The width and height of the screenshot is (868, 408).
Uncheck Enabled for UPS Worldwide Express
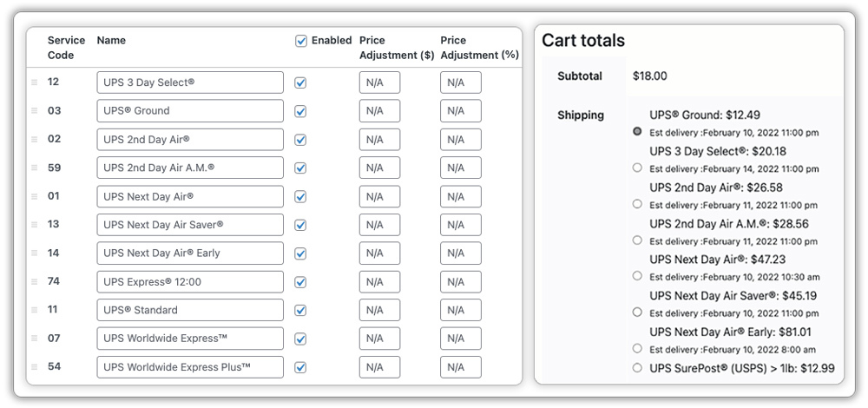point(300,339)
